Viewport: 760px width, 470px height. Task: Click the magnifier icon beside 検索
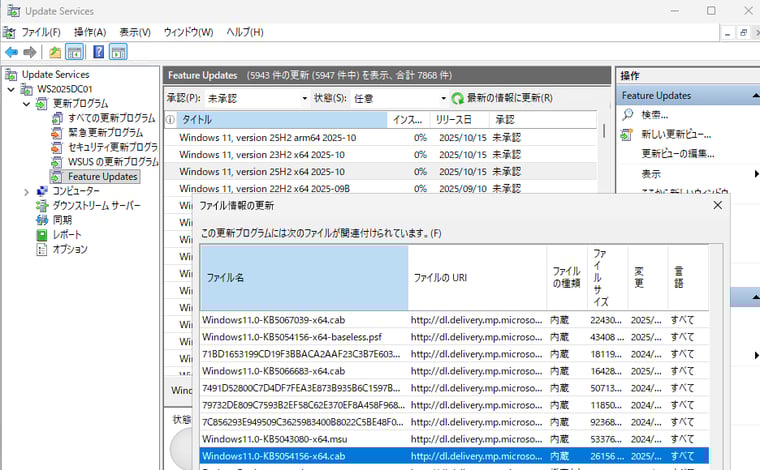coord(628,115)
